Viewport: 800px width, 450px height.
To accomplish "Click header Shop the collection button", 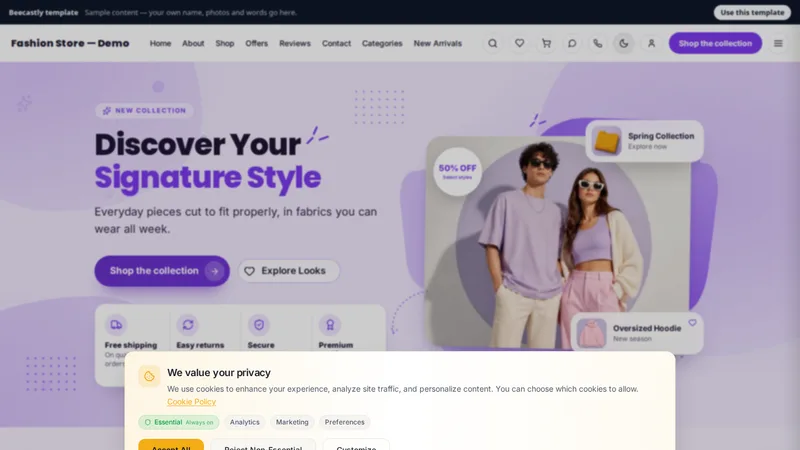I will coord(715,43).
